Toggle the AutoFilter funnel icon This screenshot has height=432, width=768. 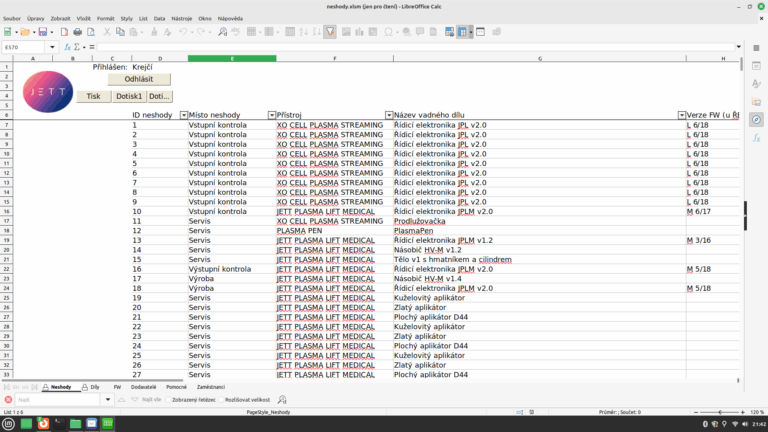tap(330, 32)
